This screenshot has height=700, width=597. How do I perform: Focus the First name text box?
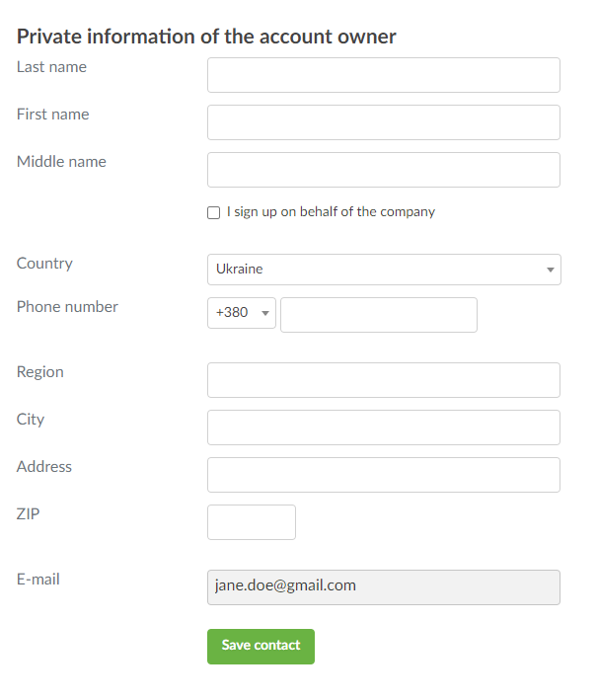[383, 122]
